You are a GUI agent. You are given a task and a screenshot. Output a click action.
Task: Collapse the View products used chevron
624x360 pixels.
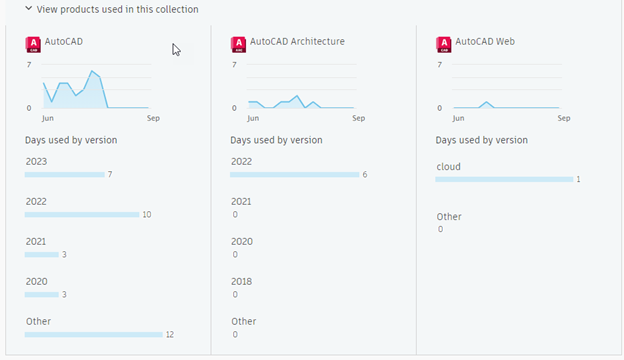click(28, 8)
